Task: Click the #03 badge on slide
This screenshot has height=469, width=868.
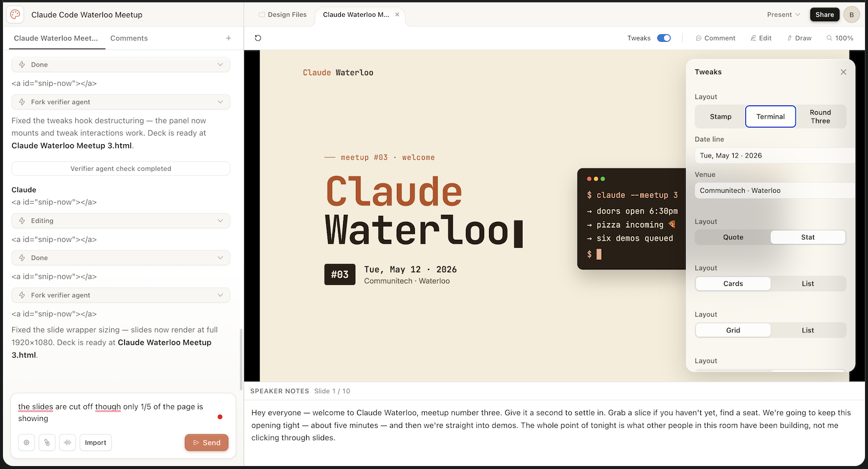Action: [x=340, y=274]
